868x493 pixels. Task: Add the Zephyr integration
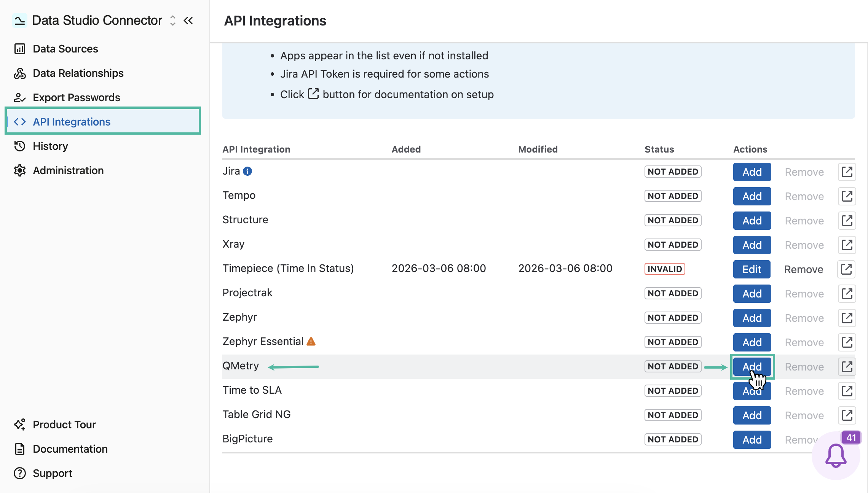752,318
